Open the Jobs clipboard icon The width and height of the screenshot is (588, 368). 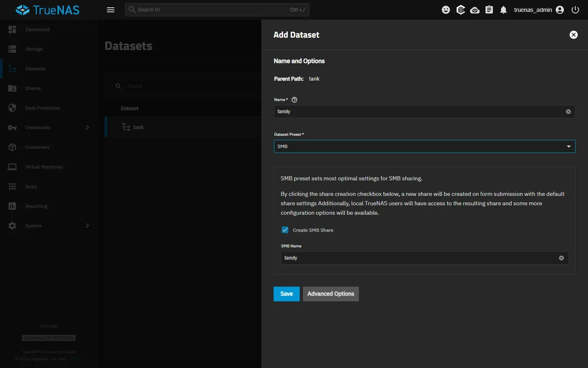pyautogui.click(x=489, y=10)
